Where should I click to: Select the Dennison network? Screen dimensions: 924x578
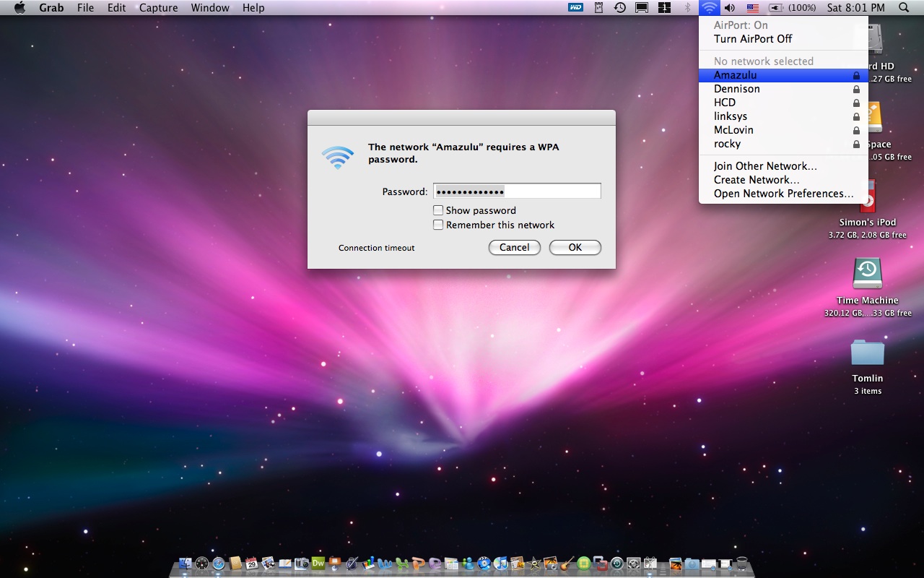736,89
